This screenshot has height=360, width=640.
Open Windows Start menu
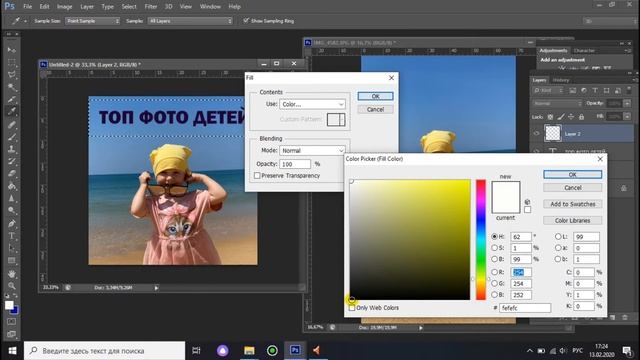(12, 351)
